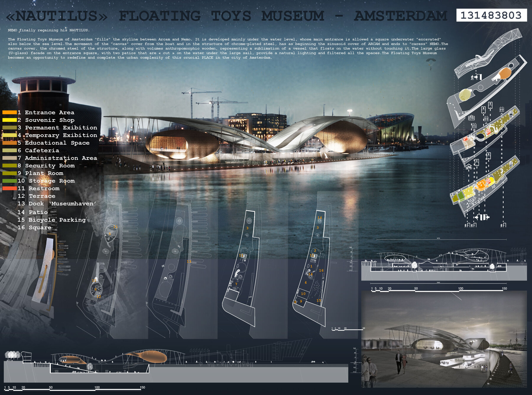Click the line 'NEMO finally regaining his NAUTILUS.'
The image size is (532, 395).
49,30
